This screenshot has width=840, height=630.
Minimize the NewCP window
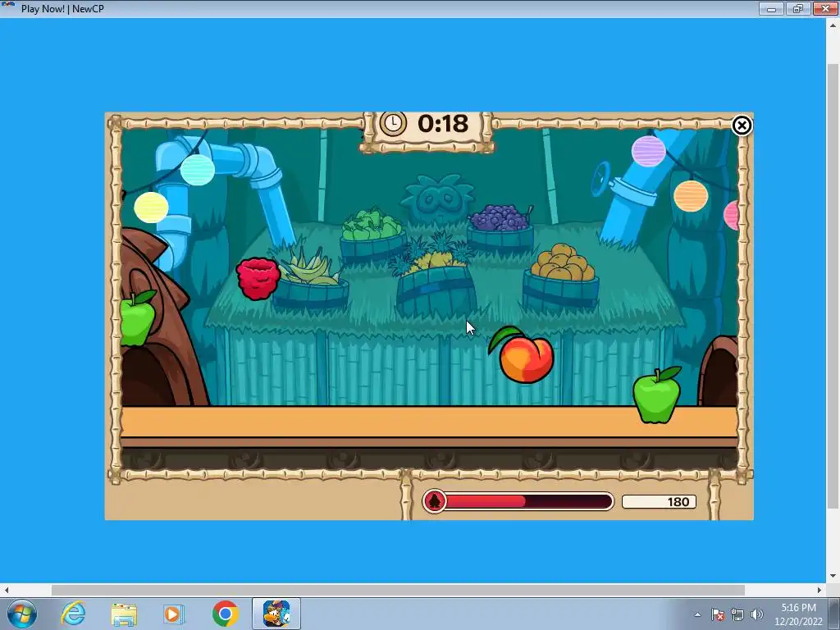point(771,8)
